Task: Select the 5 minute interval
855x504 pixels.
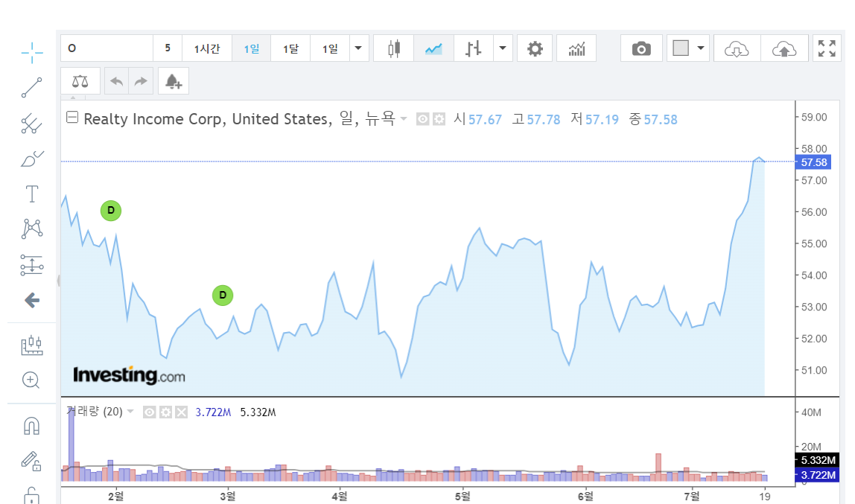Action: coord(168,48)
